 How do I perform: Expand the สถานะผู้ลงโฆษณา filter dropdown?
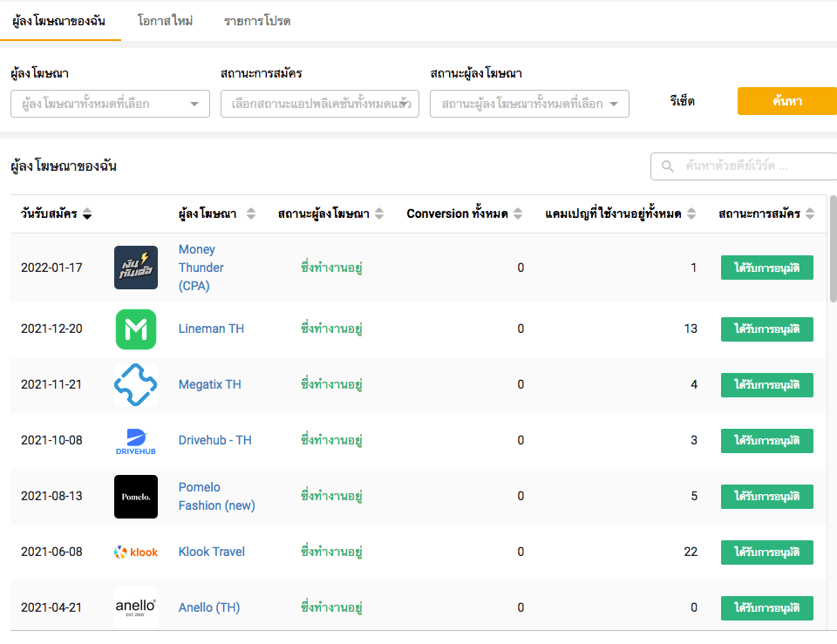[529, 104]
